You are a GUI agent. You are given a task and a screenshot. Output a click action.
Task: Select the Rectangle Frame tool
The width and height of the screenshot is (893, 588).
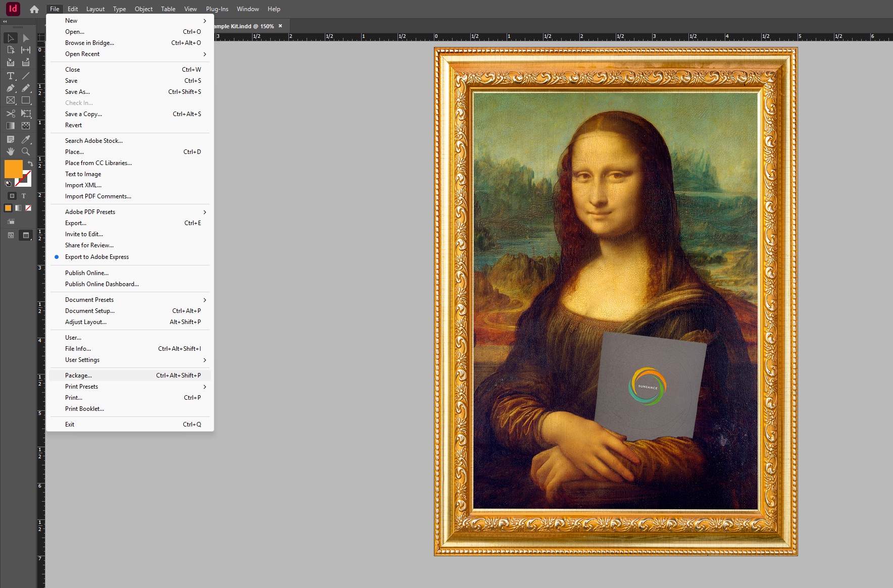11,100
